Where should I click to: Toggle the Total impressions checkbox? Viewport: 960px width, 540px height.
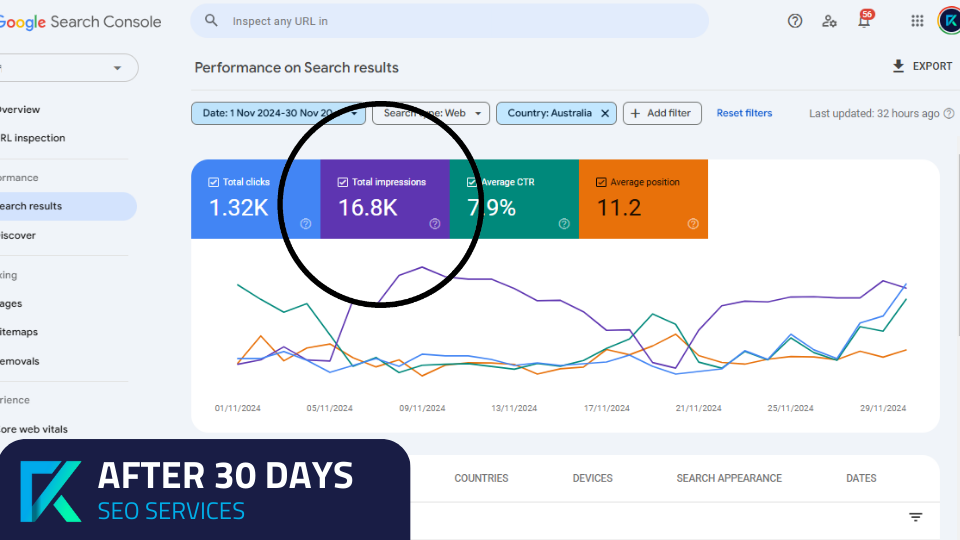pos(343,182)
